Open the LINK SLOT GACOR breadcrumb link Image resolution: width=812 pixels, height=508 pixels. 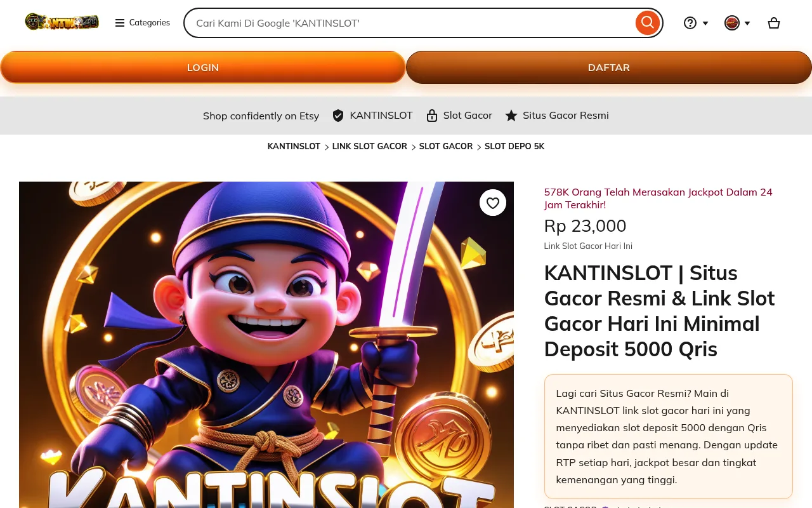tap(370, 146)
